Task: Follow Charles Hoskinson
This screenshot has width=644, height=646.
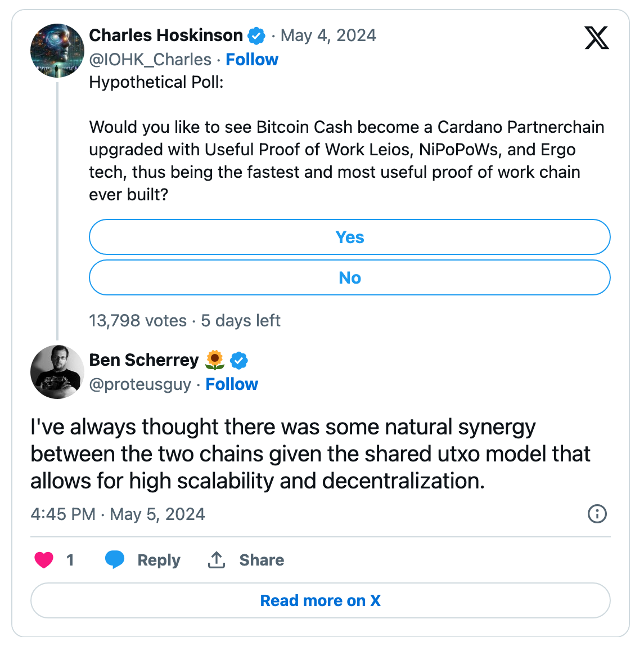Action: [x=252, y=60]
